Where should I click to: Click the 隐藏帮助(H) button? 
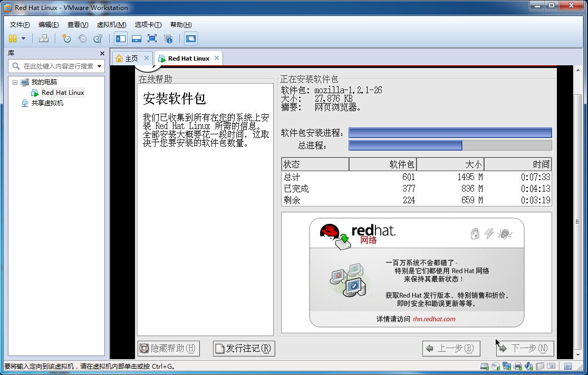click(x=168, y=348)
